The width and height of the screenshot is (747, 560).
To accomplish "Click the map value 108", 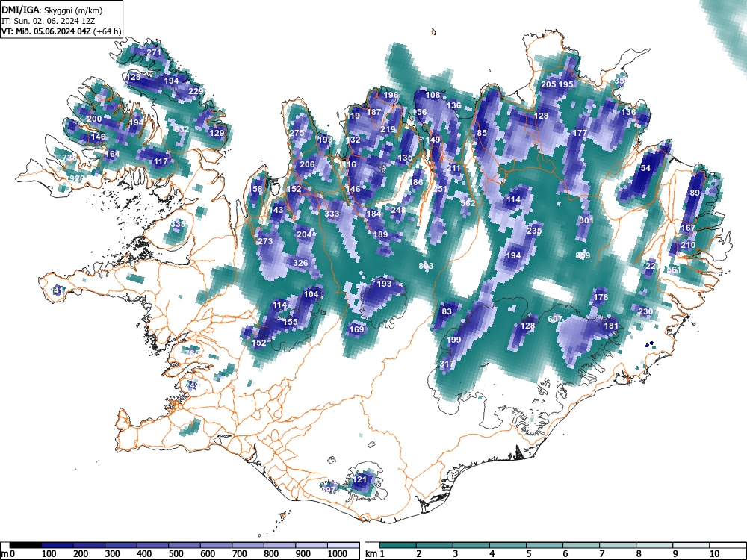I will tap(433, 95).
